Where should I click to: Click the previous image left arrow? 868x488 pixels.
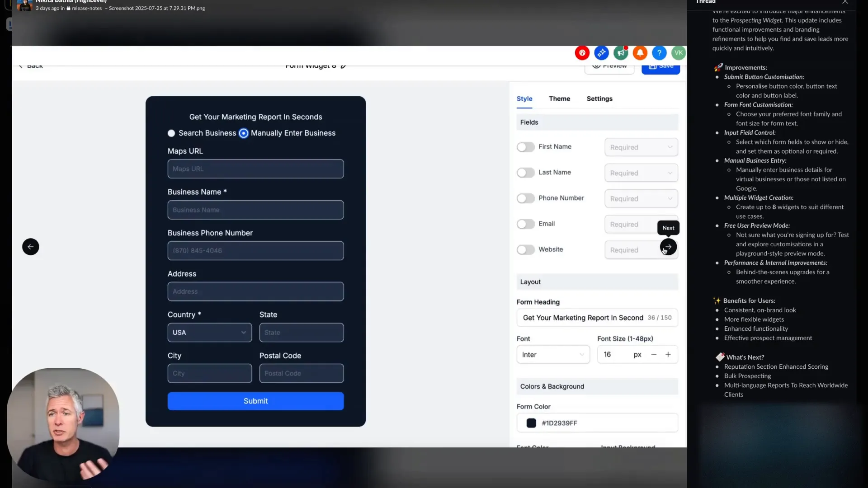[31, 247]
